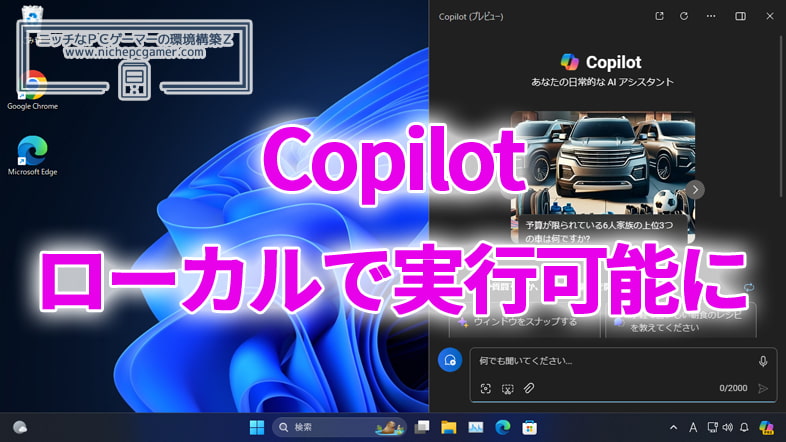
Task: Toggle Copilot side-by-side layout icon
Action: pyautogui.click(x=740, y=16)
